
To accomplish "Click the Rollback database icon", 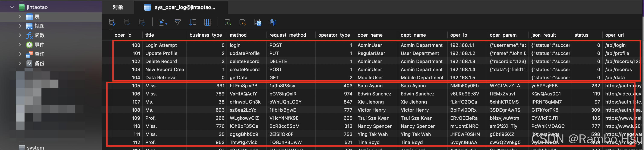I will (142, 22).
